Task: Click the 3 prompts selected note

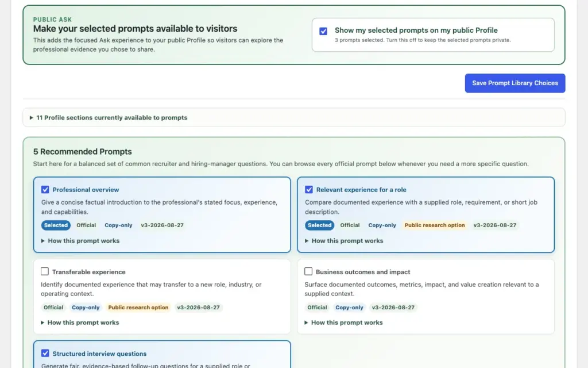Action: [x=423, y=40]
